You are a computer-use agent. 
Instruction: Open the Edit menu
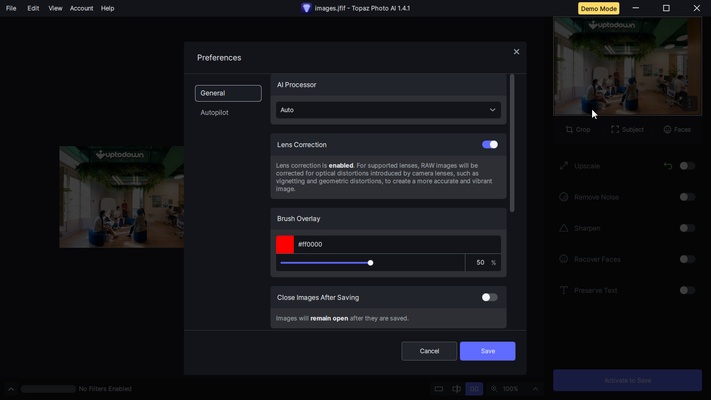pos(33,8)
